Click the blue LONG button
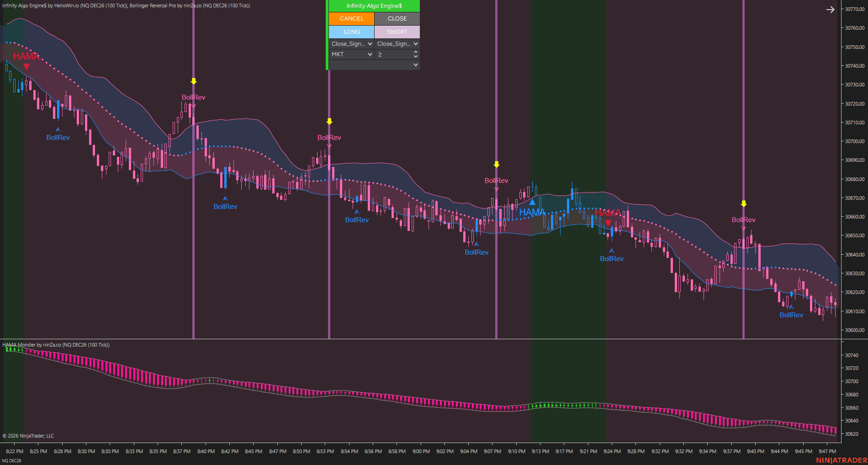Screen dimensions: 868x465 pyautogui.click(x=351, y=32)
